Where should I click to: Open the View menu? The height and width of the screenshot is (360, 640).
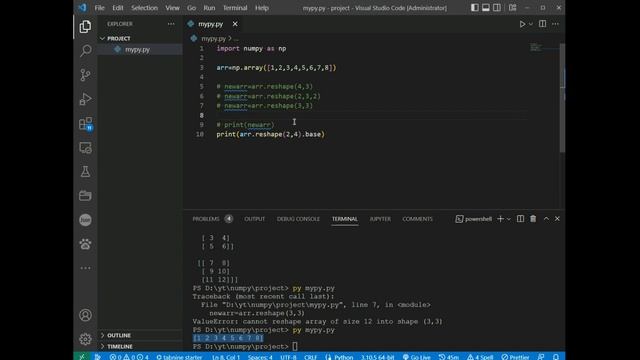pos(172,8)
